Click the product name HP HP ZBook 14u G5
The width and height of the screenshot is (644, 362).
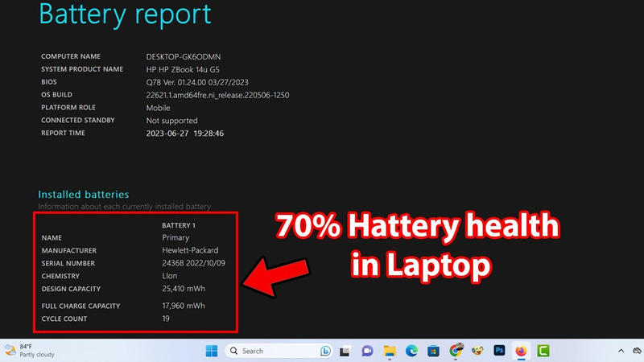pyautogui.click(x=183, y=69)
